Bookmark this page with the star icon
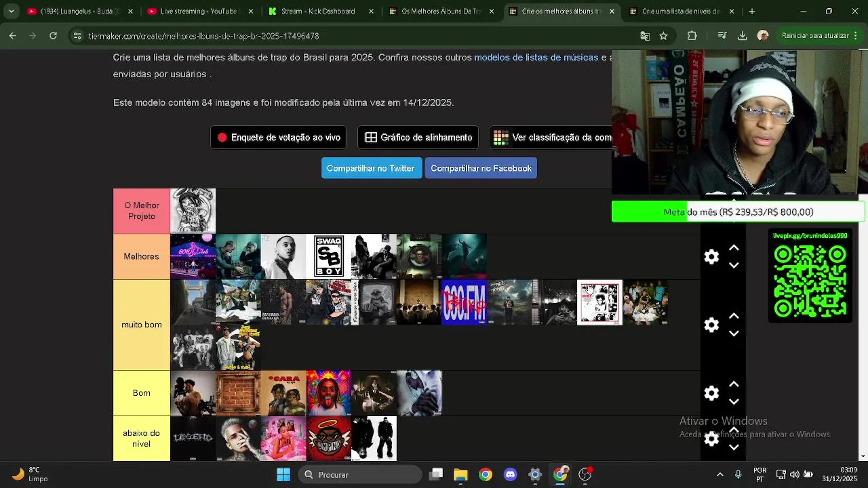The image size is (868, 488). point(663,36)
